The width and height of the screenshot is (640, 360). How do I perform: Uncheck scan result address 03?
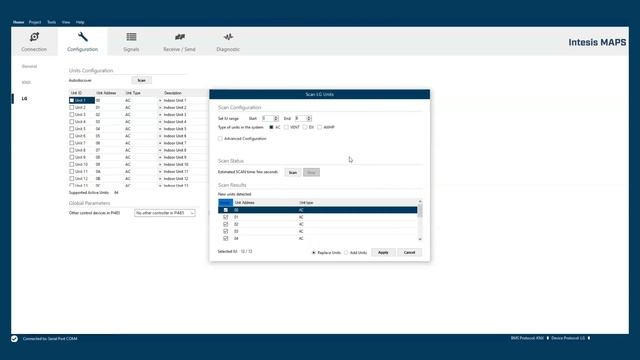(x=226, y=231)
